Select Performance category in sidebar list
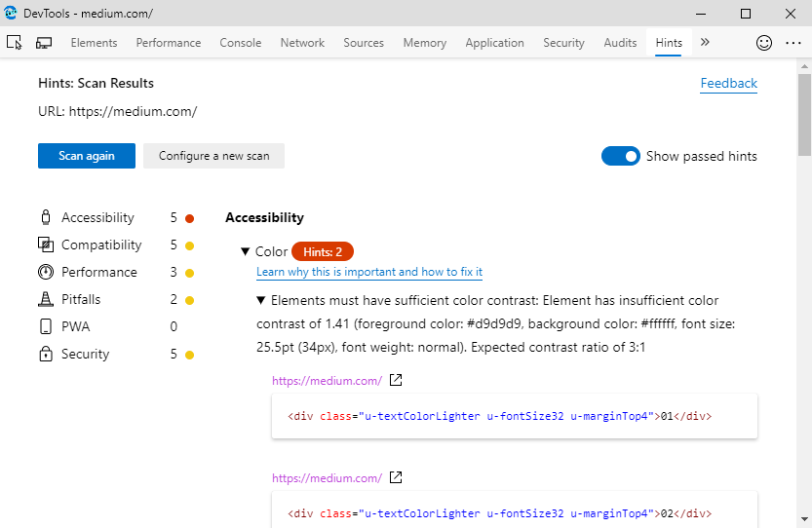812x528 pixels. (116, 272)
